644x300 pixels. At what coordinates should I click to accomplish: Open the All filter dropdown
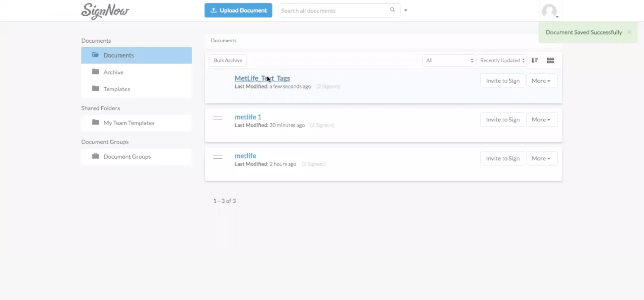tap(448, 60)
